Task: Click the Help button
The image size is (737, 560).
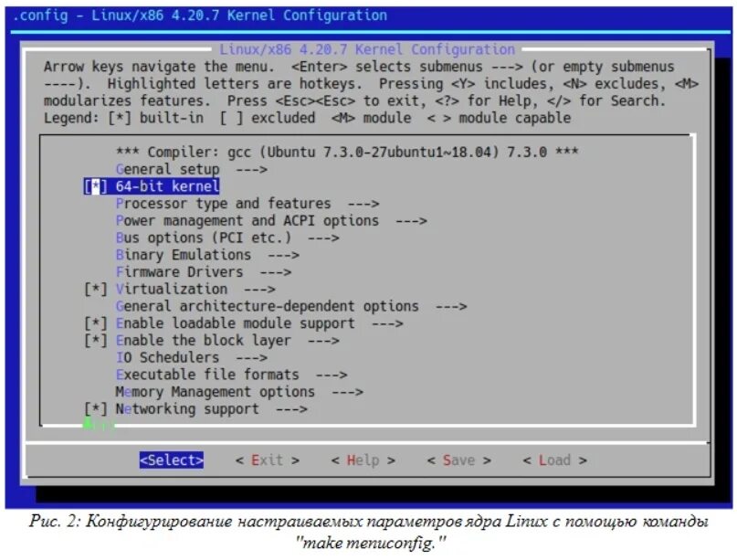Action: (363, 460)
